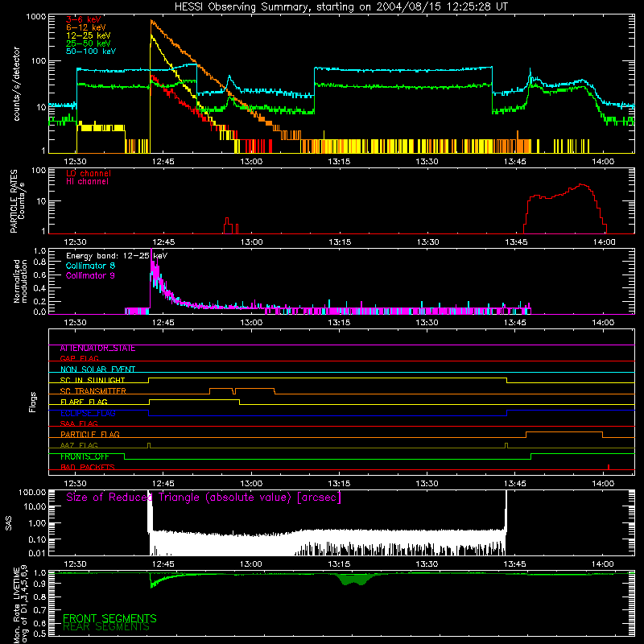This screenshot has width=644, height=644.
Task: Click the SC_IN_SUNLIGHT flag label
Action: pos(93,380)
